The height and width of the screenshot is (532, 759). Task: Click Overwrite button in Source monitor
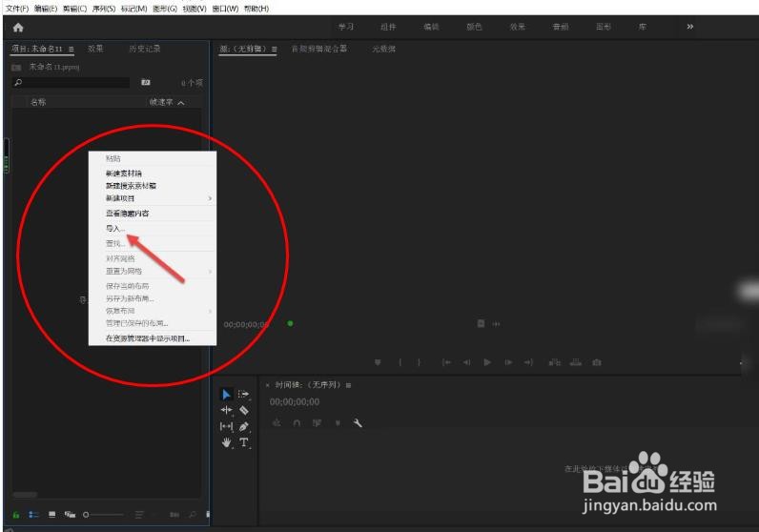[576, 362]
